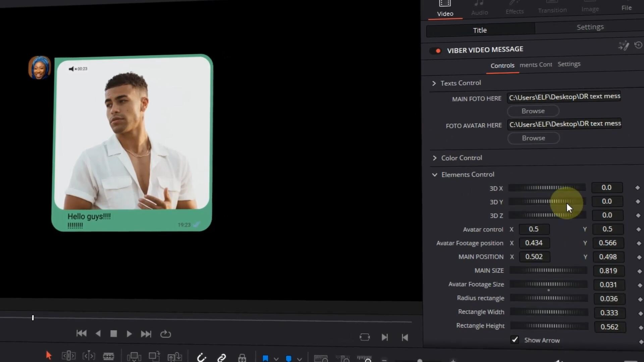Click the position lock icon
Viewport: 644px width, 362px height.
pos(242,358)
